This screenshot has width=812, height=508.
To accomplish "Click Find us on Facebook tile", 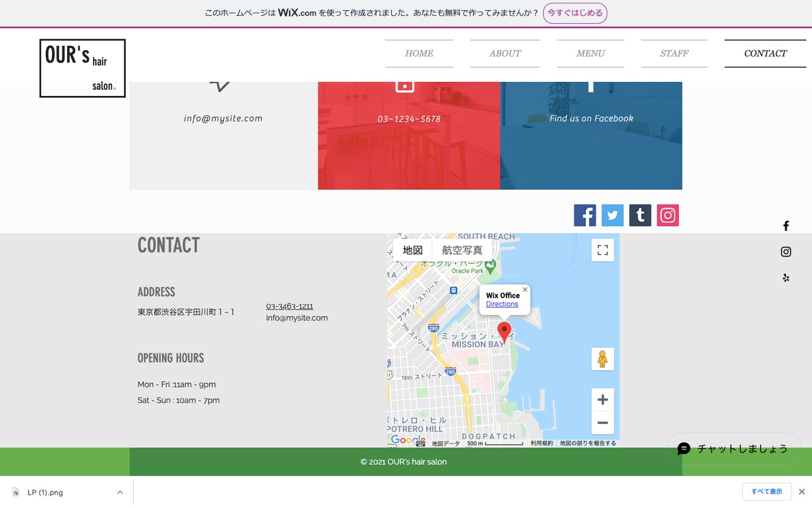I will (591, 119).
